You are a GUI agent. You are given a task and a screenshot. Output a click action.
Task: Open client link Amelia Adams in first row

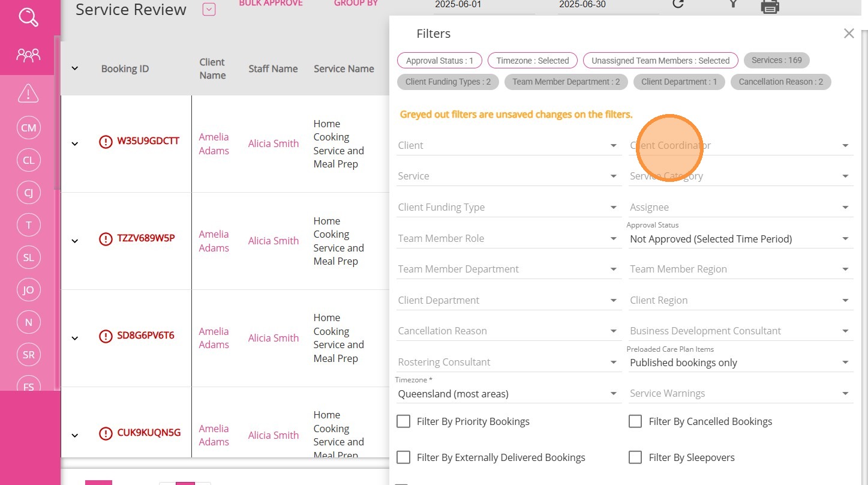[214, 143]
